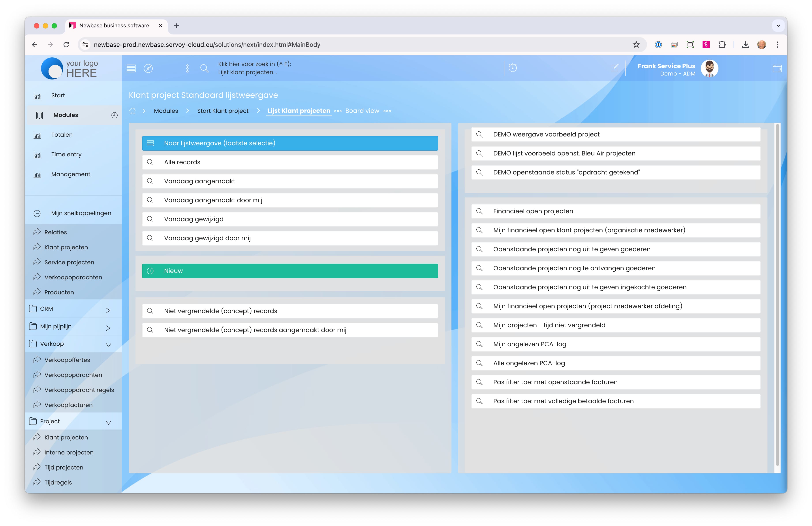This screenshot has width=812, height=526.
Task: Click the home icon in breadcrumb
Action: click(132, 111)
